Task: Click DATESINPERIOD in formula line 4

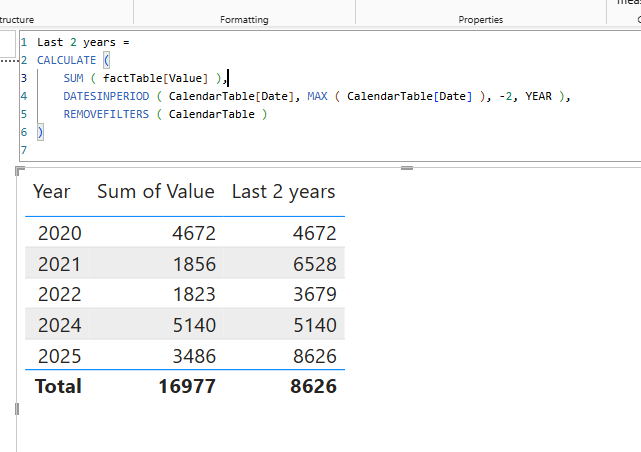Action: coord(106,96)
